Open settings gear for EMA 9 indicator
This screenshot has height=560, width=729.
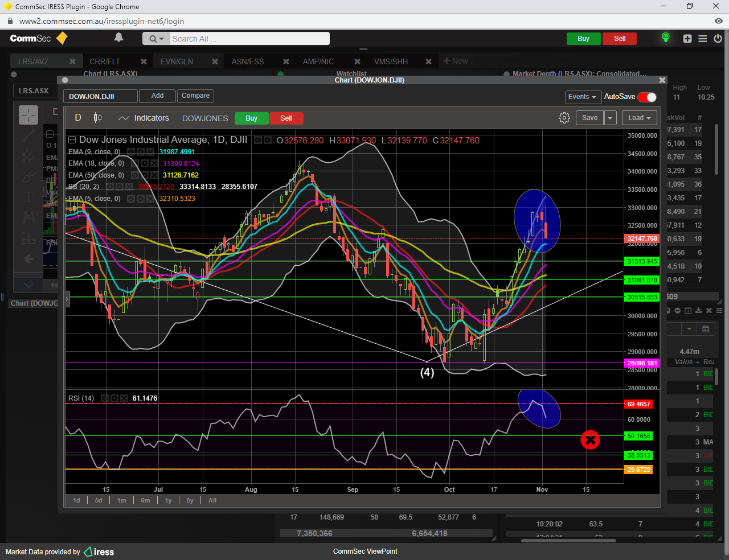tap(140, 152)
